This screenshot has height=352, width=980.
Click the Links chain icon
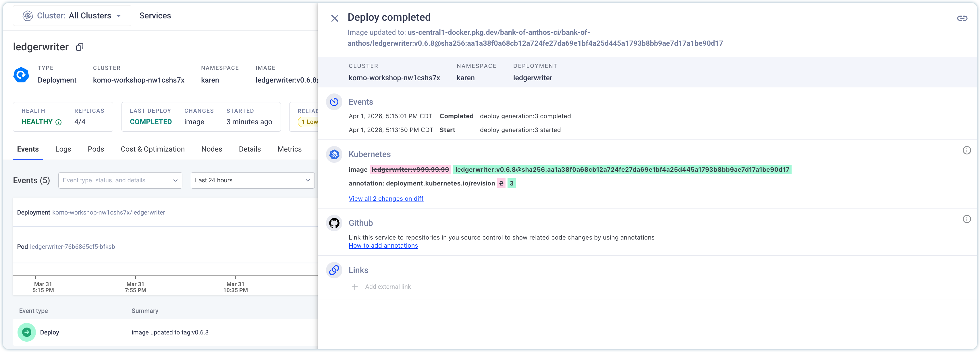point(334,270)
